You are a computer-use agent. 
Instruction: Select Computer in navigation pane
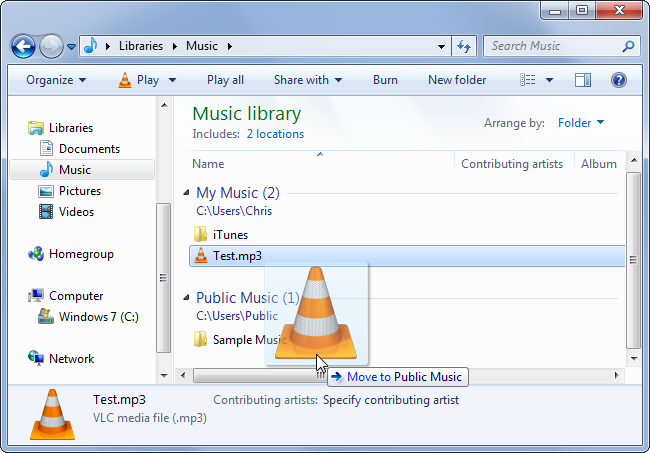pyautogui.click(x=76, y=296)
